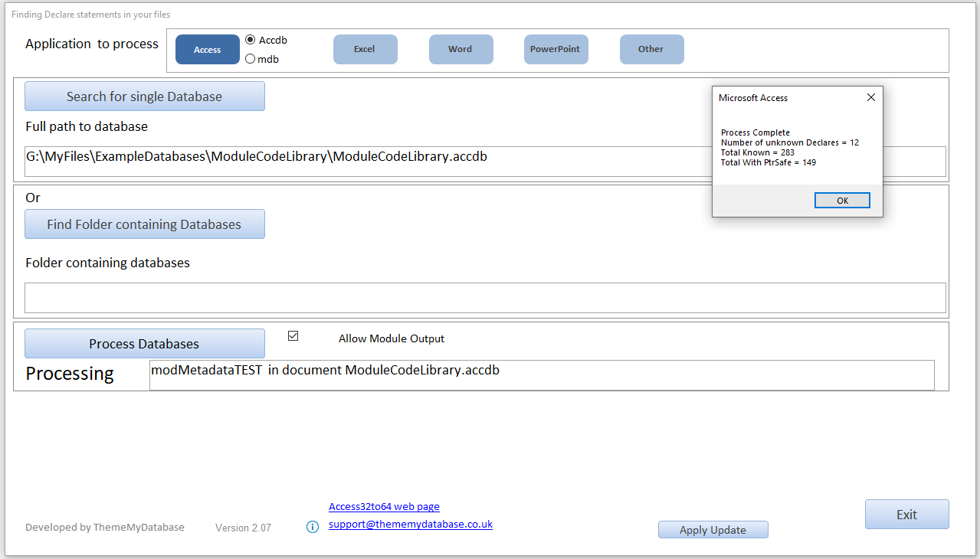This screenshot has width=980, height=559.
Task: Click the Developed by ThemeMyDatabase text
Action: 105,528
